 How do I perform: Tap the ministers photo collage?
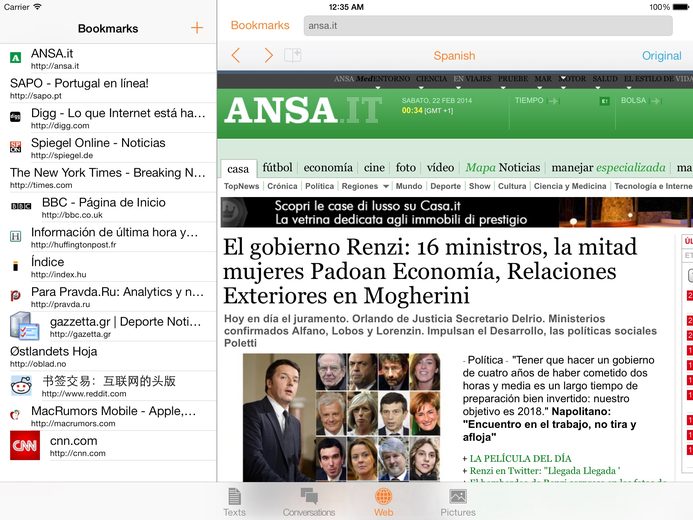click(341, 417)
